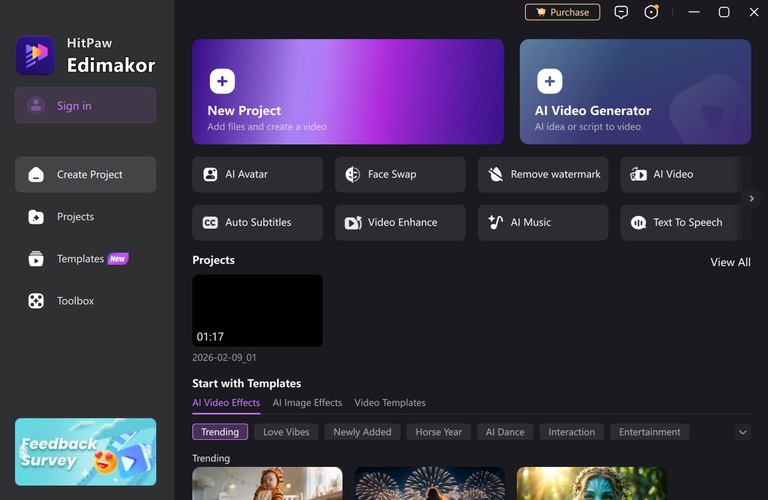Select the Horse Year filter chip

tap(438, 432)
